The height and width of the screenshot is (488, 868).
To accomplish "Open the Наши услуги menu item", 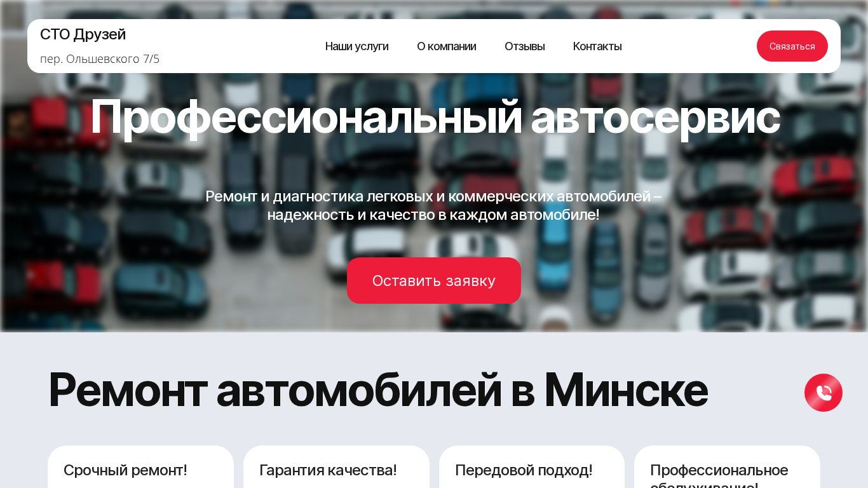I will [x=356, y=46].
